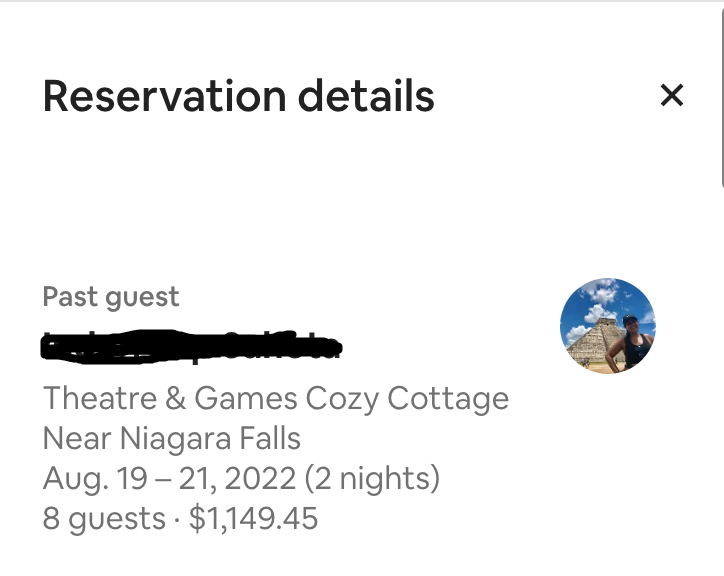Click the word "guest" in "Past guest"

(x=142, y=298)
